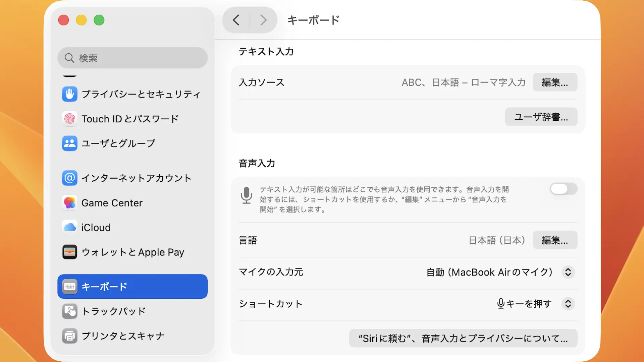Open Siri and dictation privacy info button
This screenshot has width=644, height=362.
point(463,338)
